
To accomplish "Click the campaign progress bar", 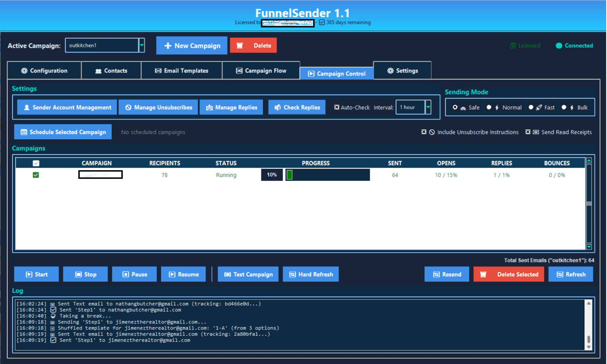I will 328,175.
